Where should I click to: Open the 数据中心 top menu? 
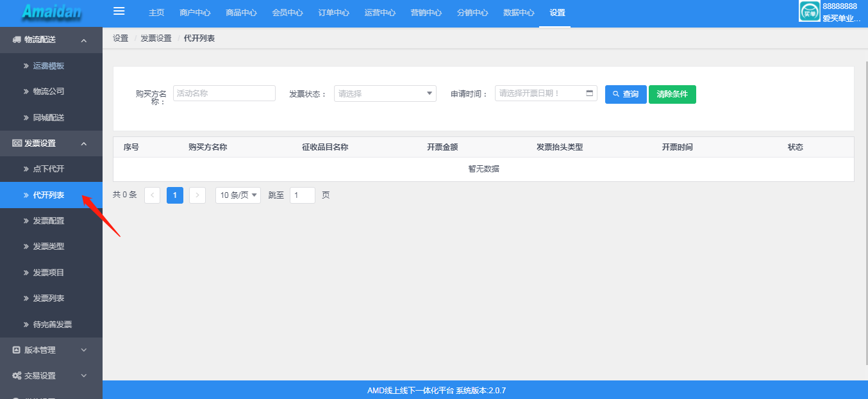[x=519, y=13]
